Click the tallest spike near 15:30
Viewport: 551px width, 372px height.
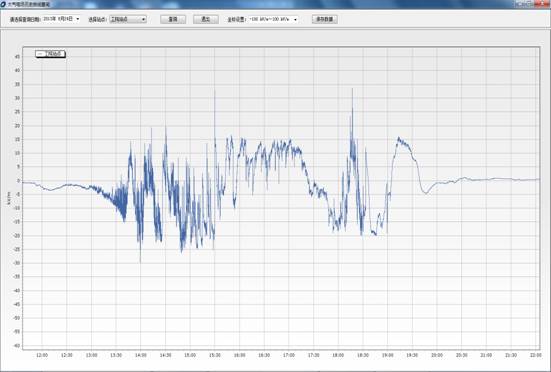coord(215,91)
